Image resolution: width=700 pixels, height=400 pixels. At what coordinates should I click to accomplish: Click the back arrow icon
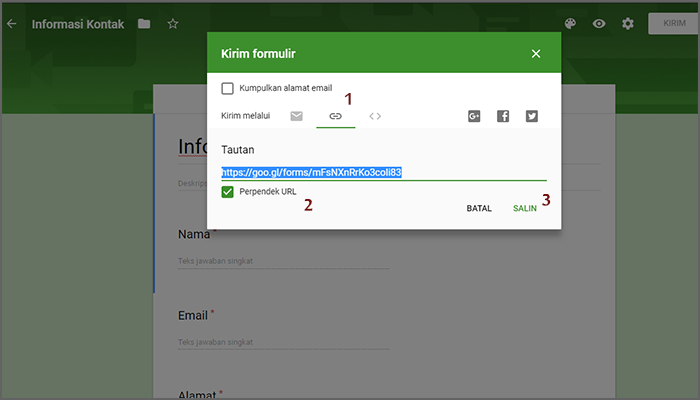12,23
